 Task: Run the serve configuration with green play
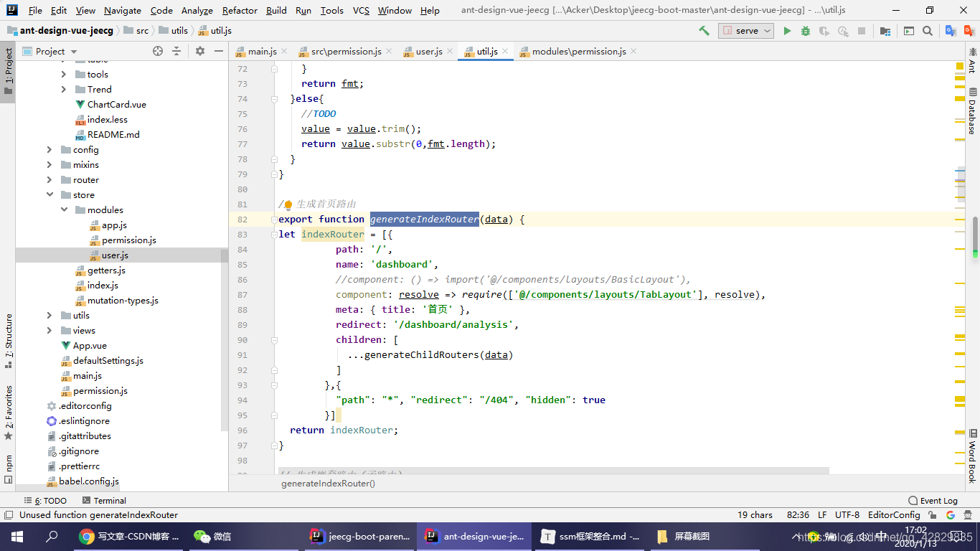click(x=787, y=31)
